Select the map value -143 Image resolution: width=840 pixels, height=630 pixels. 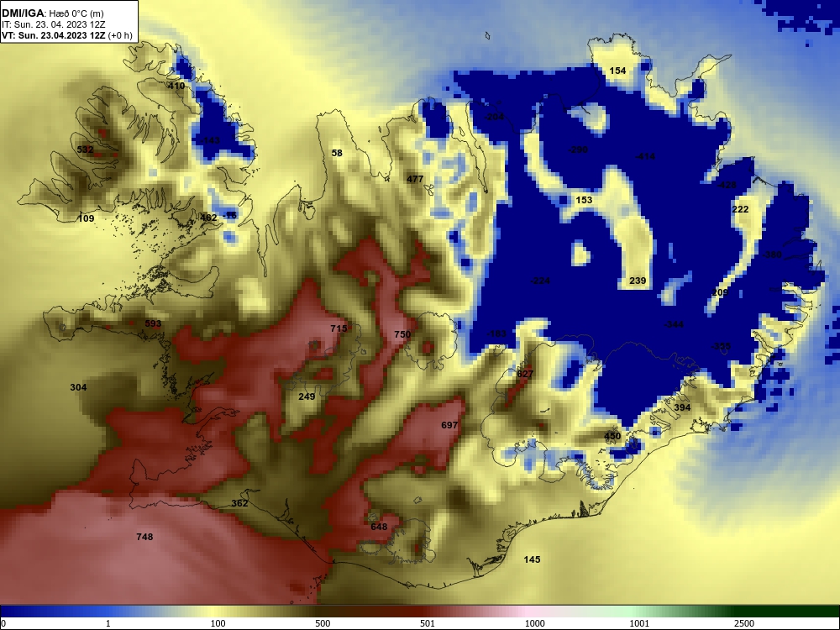click(210, 140)
